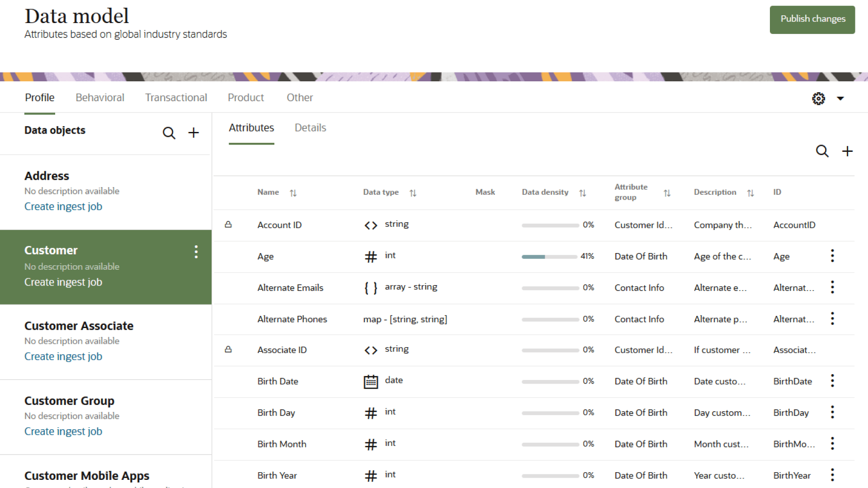868x488 pixels.
Task: Switch to the Other tab
Action: coord(300,98)
